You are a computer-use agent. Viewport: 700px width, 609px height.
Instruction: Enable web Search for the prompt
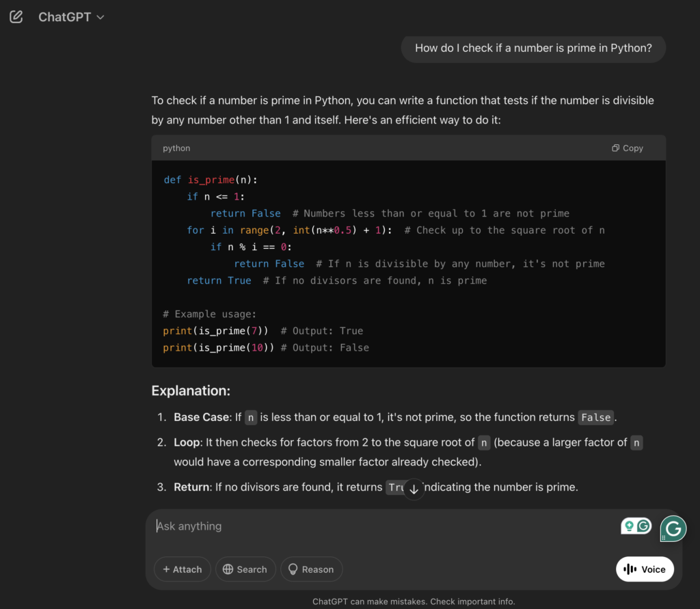click(245, 569)
